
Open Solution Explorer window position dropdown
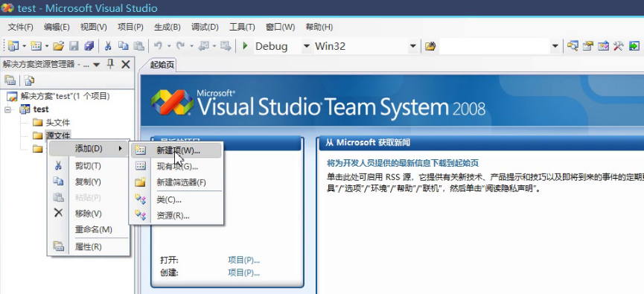click(97, 65)
